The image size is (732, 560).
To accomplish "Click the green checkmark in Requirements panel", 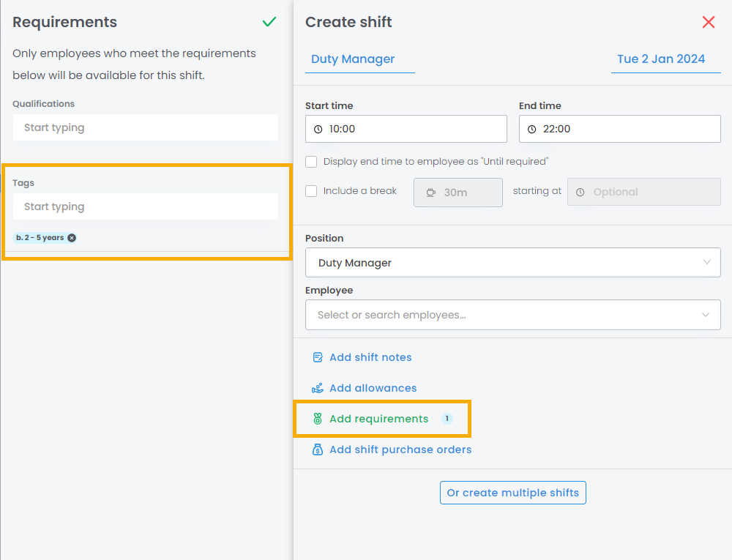I will (x=269, y=22).
